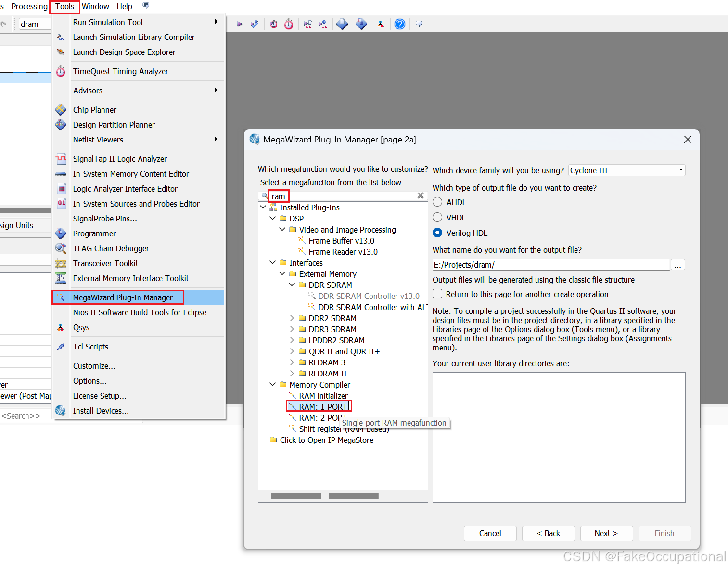
Task: Open TimeQuest Timing Analyzer from the toolbar stopwatch
Action: tap(289, 24)
